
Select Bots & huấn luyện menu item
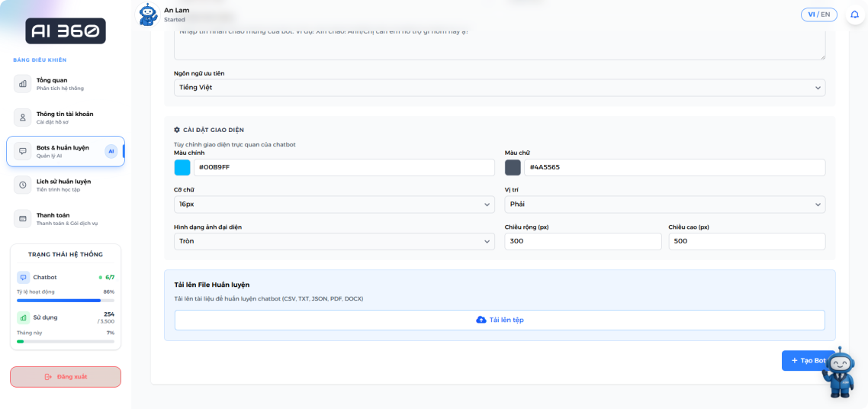pyautogui.click(x=65, y=151)
